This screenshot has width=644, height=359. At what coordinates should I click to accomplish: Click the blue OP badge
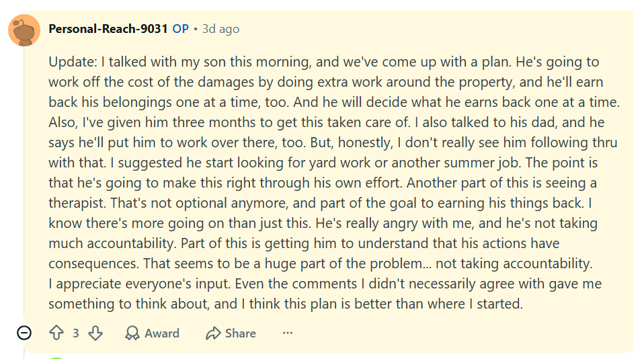click(180, 29)
